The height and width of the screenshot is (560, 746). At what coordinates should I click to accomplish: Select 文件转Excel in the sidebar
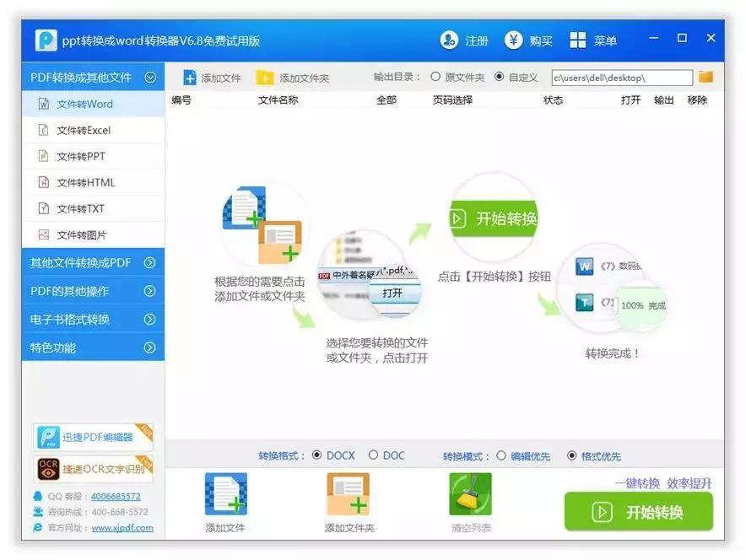click(x=93, y=130)
